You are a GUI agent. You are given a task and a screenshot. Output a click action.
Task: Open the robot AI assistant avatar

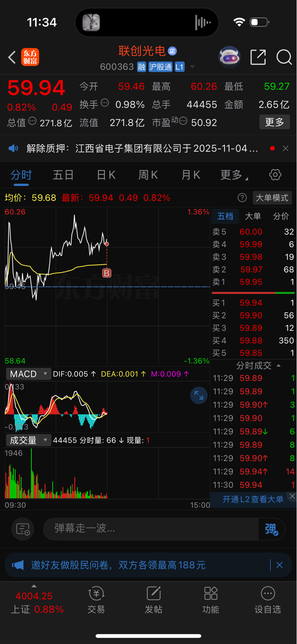coord(229,57)
